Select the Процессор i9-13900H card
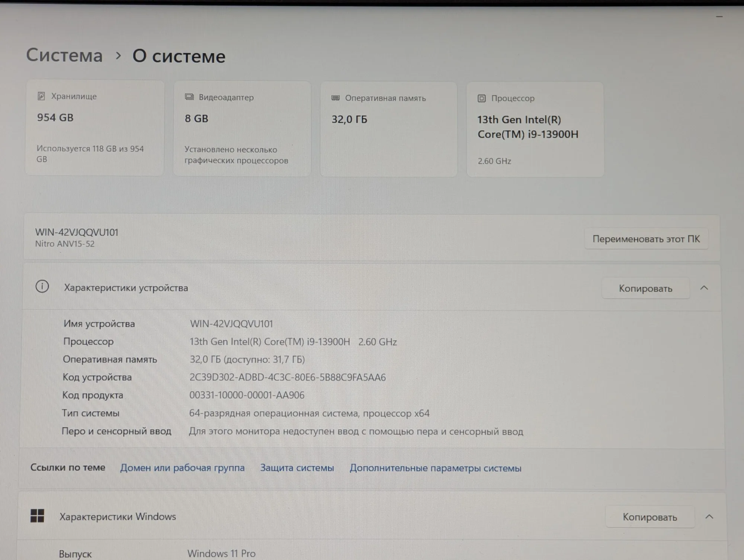Viewport: 744px width, 560px height. coord(535,129)
